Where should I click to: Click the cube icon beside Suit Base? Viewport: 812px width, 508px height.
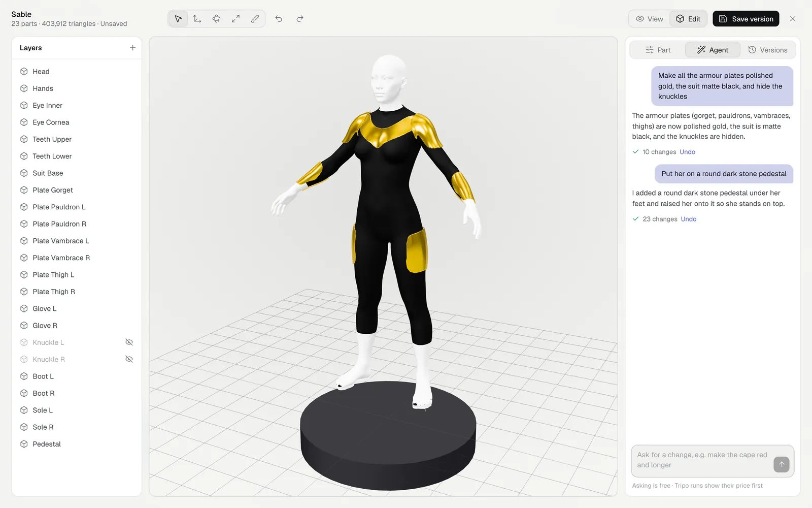[x=24, y=173]
